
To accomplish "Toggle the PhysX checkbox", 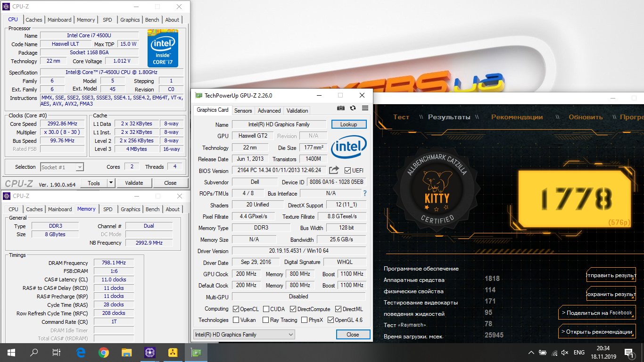I will coord(304,320).
